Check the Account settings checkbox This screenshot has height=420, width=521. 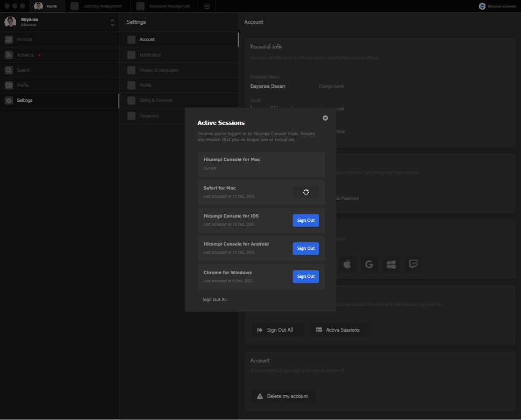(x=131, y=39)
